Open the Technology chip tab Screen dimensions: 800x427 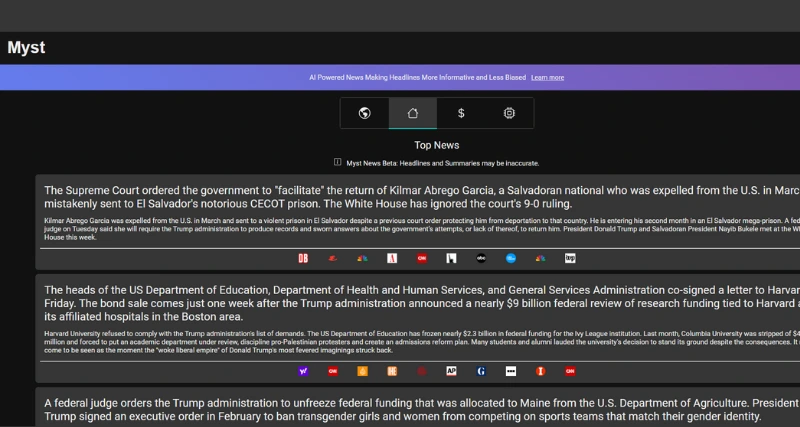(509, 113)
